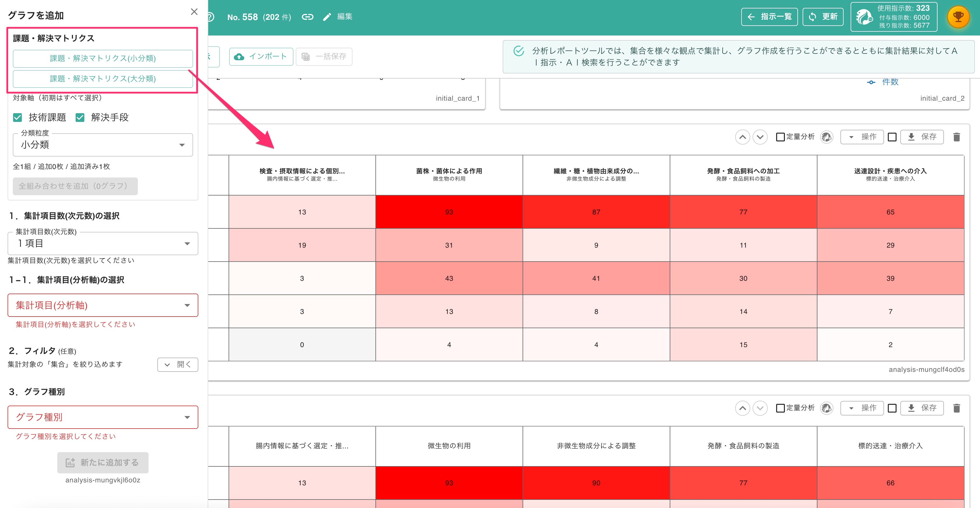980x508 pixels.
Task: Enable 定量分析 on second matrix
Action: pyautogui.click(x=780, y=408)
